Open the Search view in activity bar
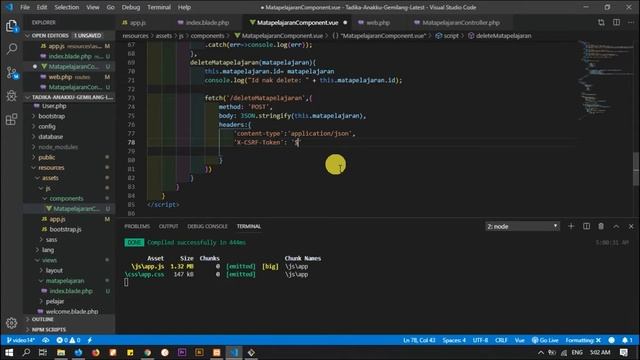The height and width of the screenshot is (360, 640). pyautogui.click(x=11, y=49)
